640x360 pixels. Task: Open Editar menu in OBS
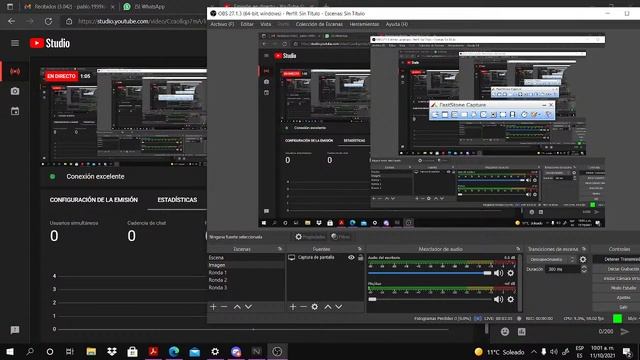tap(247, 24)
